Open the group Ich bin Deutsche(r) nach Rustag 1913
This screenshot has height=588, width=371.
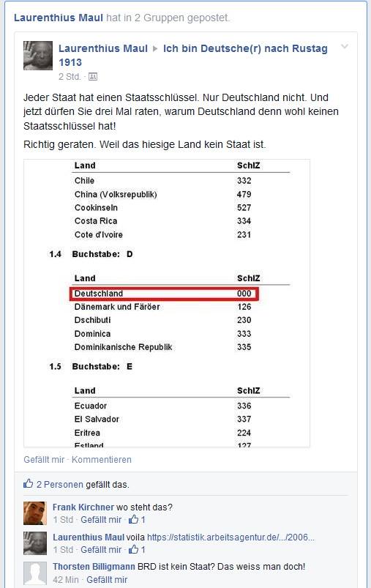193,55
